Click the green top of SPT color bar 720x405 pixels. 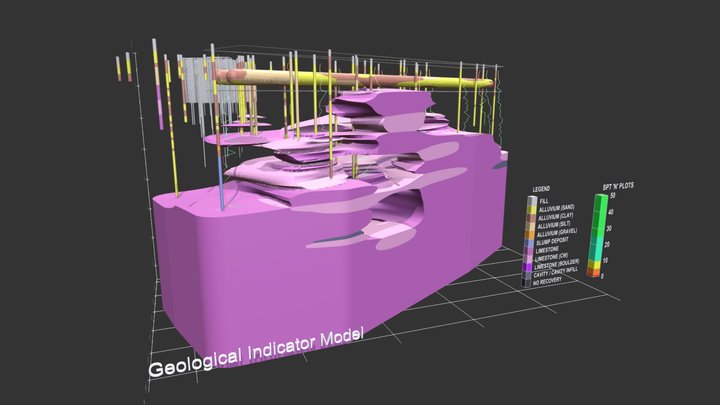[601, 201]
